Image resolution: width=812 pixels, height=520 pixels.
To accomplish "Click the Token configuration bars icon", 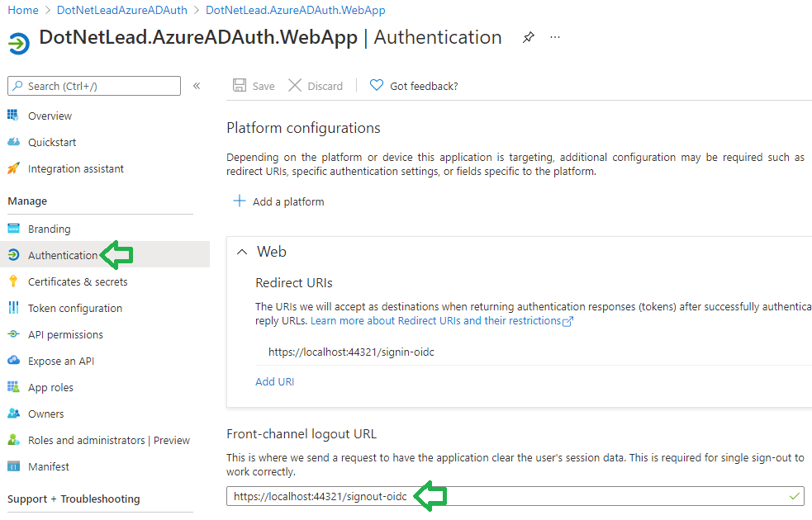I will (13, 307).
